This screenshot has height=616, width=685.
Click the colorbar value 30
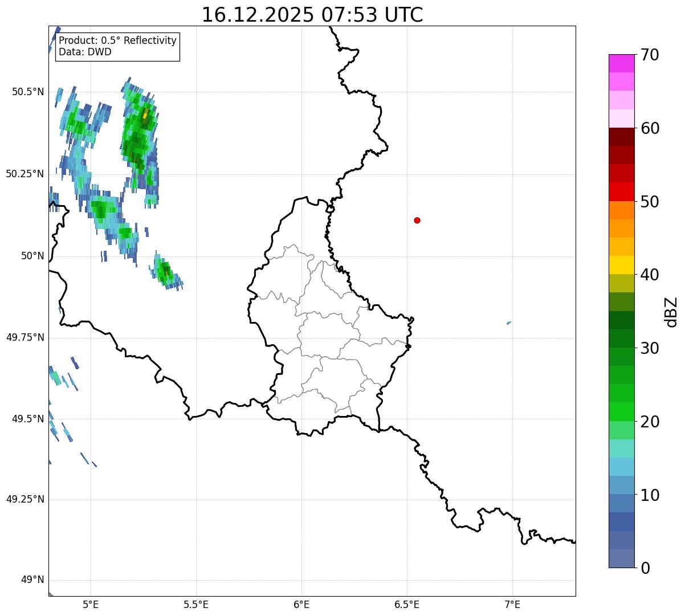coord(650,348)
